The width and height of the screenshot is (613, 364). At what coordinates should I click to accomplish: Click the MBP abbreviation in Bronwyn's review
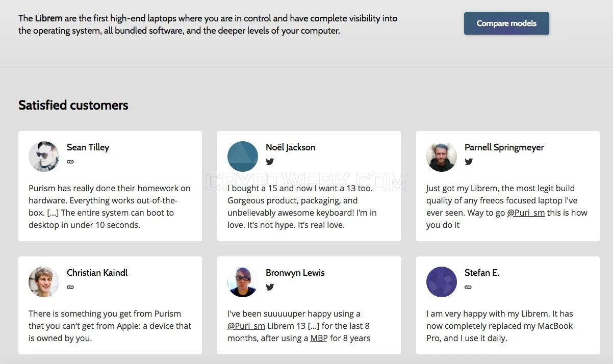[319, 338]
